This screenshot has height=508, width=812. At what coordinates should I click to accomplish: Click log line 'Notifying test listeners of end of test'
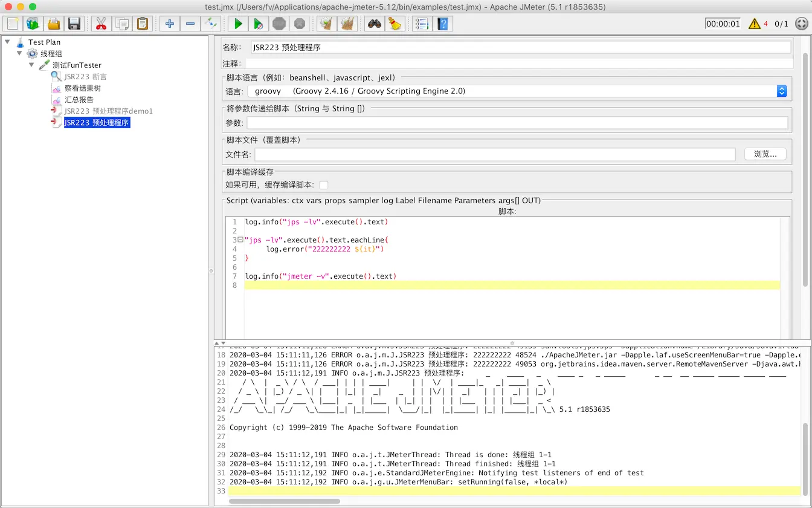(437, 473)
